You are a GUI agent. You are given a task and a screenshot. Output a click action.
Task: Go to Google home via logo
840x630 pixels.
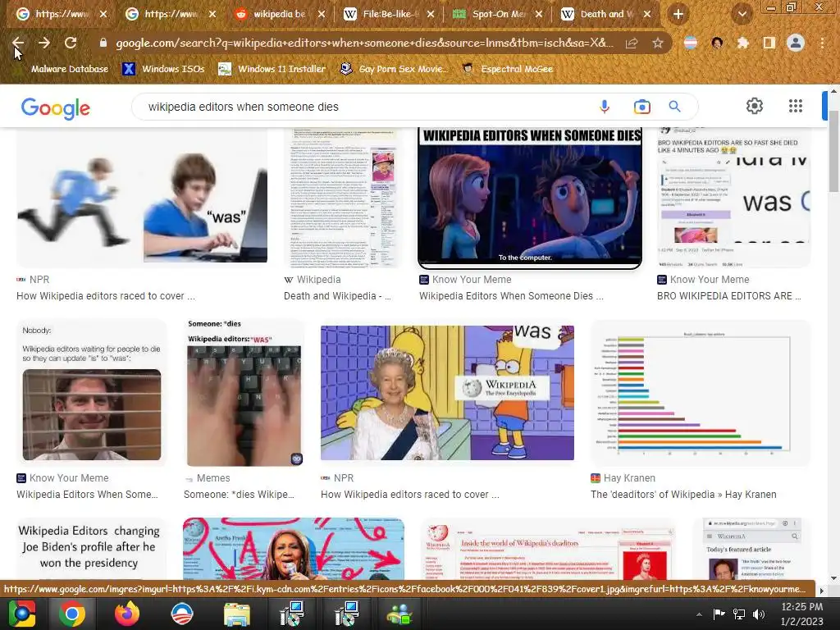tap(56, 107)
